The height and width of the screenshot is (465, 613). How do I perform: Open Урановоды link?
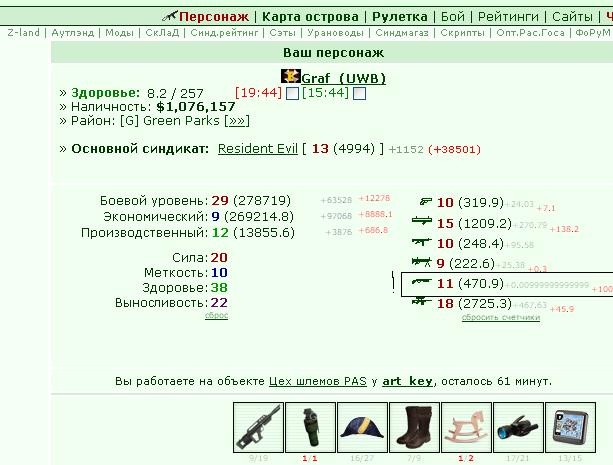pos(335,32)
